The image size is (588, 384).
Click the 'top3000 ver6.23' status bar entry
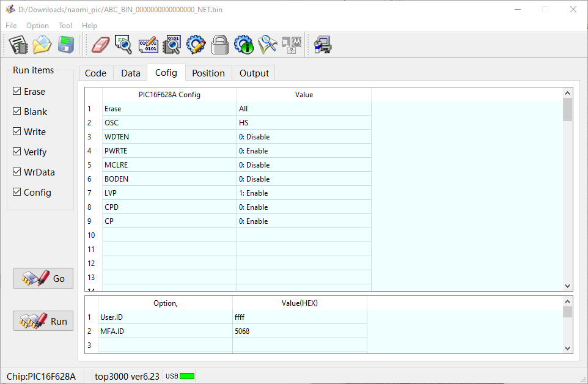pos(127,376)
